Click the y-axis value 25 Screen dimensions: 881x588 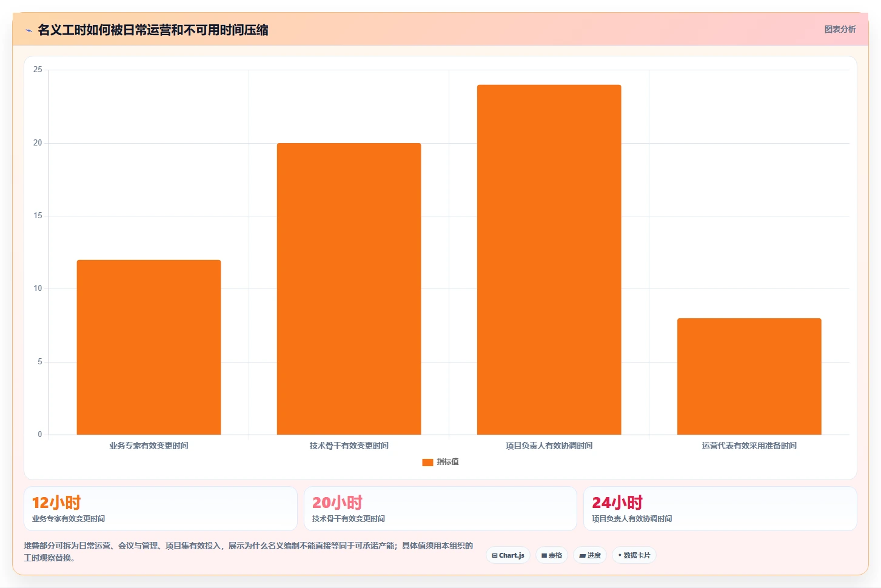click(38, 70)
